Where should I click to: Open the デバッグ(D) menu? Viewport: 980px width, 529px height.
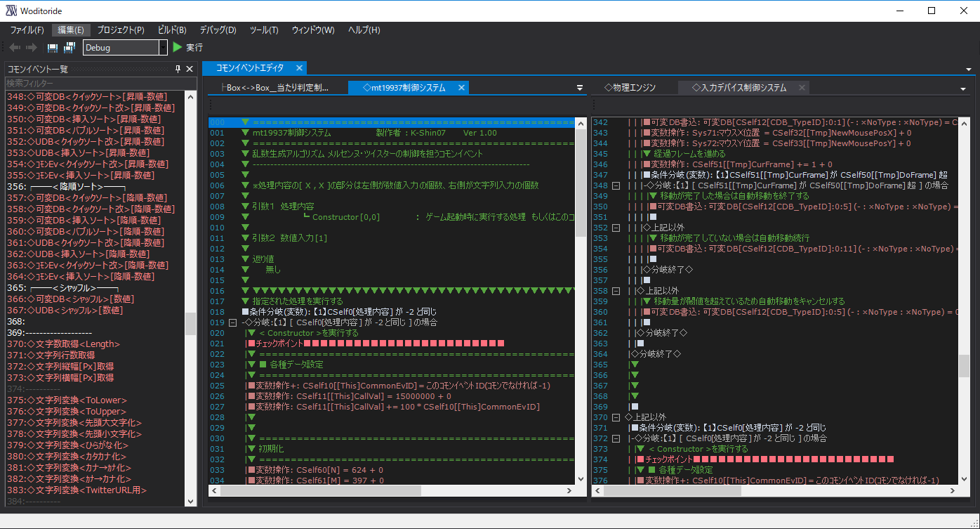[218, 30]
